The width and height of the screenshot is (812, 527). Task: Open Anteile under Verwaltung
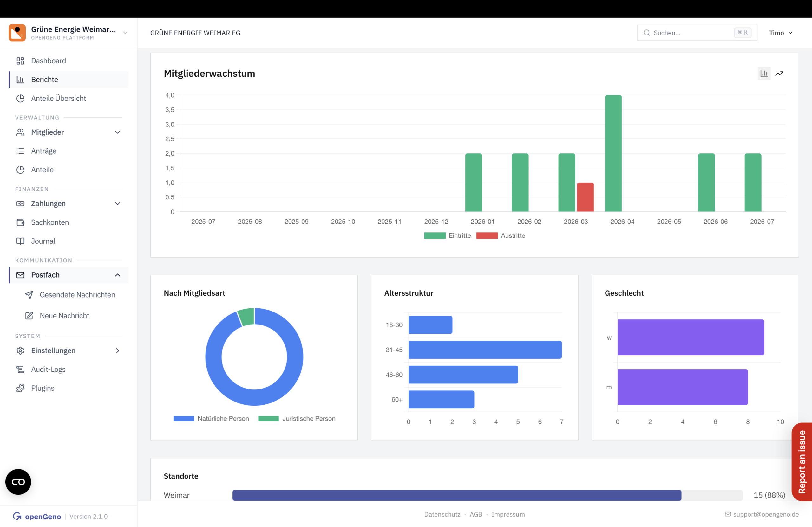tap(69, 170)
